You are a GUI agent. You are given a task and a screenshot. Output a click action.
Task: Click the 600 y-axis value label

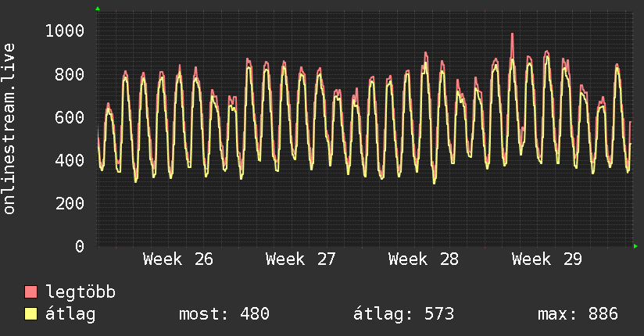click(x=70, y=117)
